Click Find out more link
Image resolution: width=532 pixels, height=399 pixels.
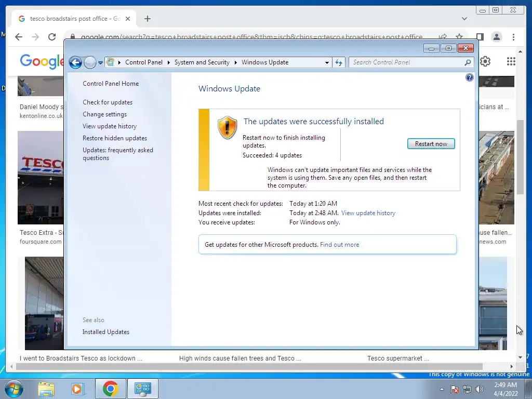click(339, 244)
